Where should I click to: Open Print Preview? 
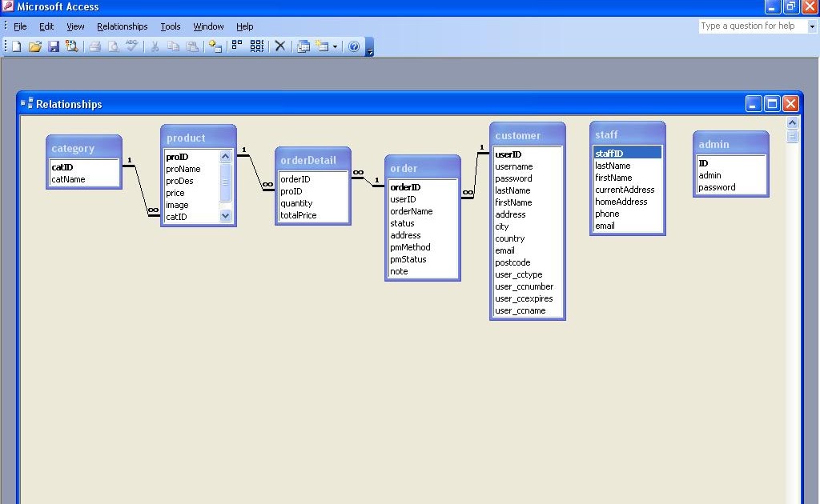pyautogui.click(x=112, y=46)
